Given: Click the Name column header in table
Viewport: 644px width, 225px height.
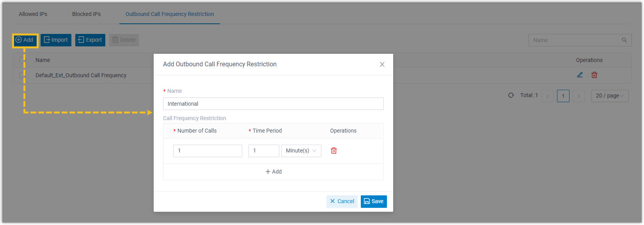Looking at the screenshot, I should click(43, 60).
